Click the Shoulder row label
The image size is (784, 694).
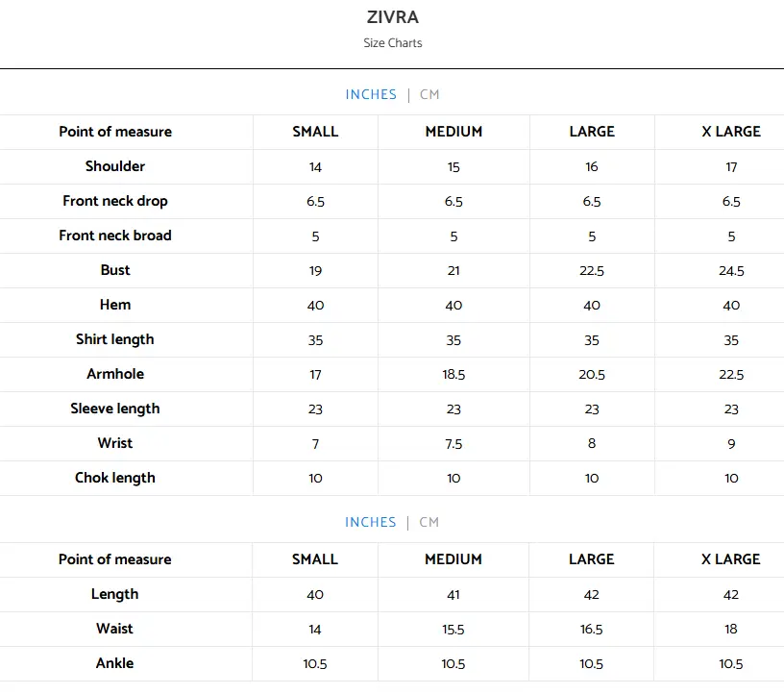[x=115, y=166]
